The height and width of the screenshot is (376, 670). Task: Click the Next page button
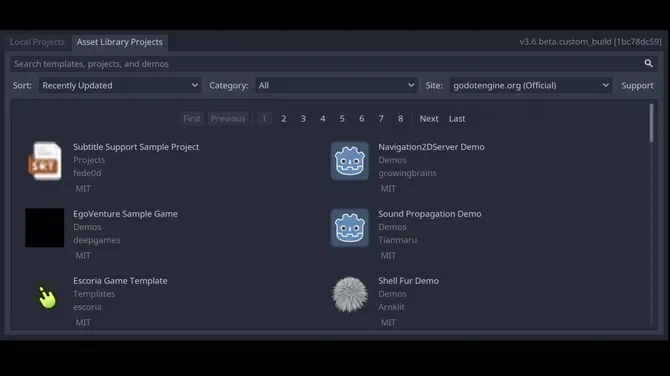tap(429, 119)
